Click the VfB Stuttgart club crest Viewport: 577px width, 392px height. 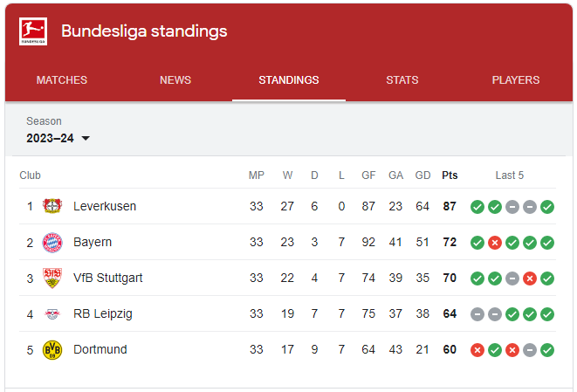(x=52, y=278)
